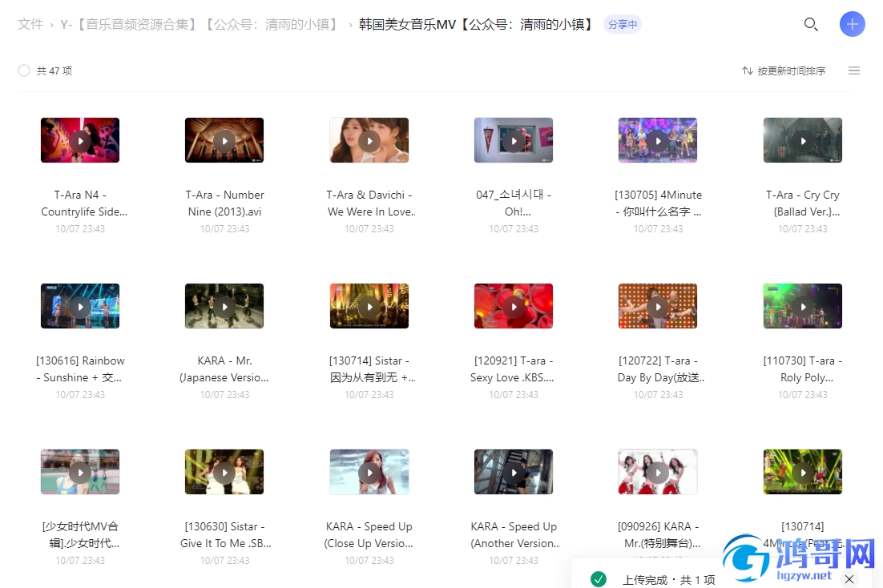Open the search magnifier icon

(811, 24)
